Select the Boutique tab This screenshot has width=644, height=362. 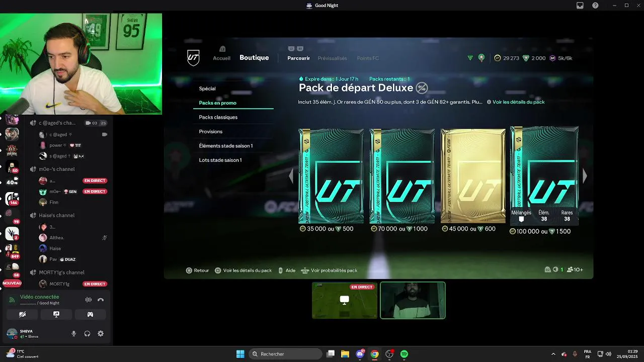pyautogui.click(x=254, y=58)
